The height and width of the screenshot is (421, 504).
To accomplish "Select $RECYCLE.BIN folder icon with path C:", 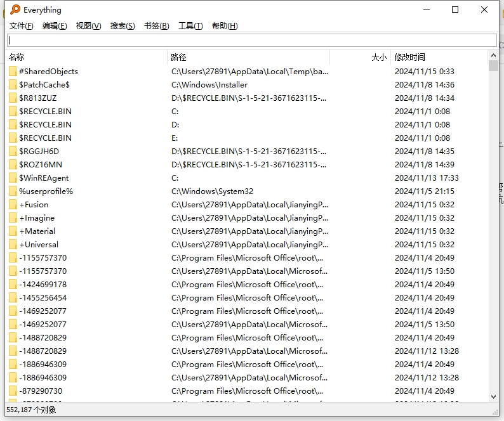I will pos(13,111).
